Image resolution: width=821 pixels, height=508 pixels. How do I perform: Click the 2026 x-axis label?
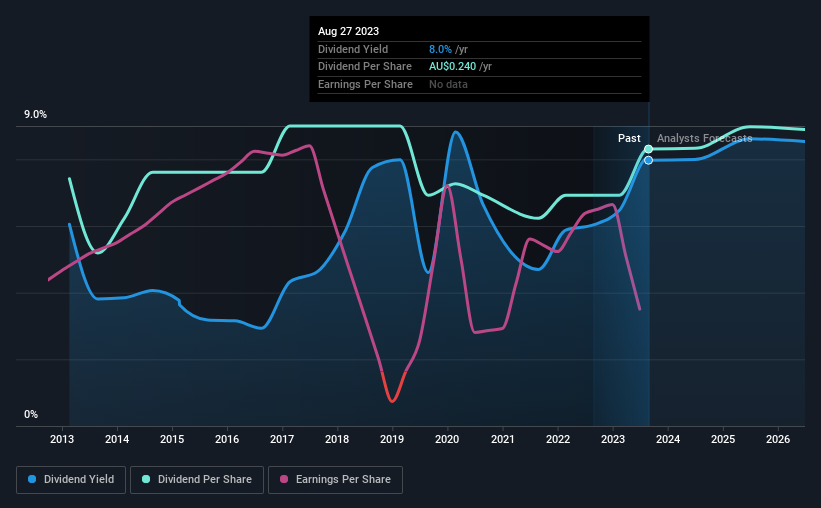pos(778,439)
